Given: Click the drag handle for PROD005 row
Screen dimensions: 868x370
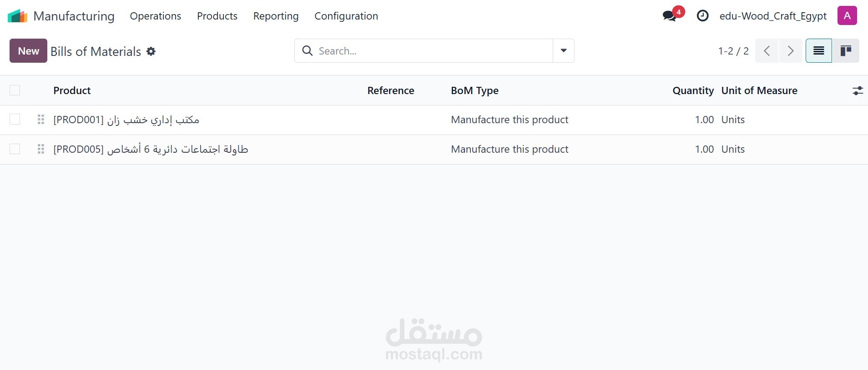Looking at the screenshot, I should click(x=41, y=149).
